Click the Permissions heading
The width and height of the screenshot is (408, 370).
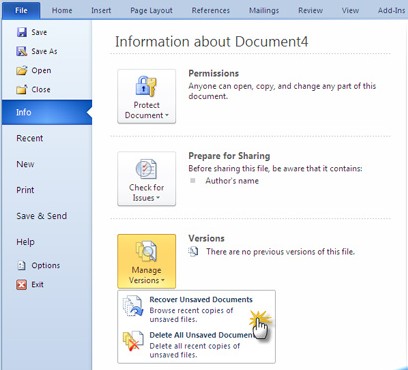[x=214, y=73]
